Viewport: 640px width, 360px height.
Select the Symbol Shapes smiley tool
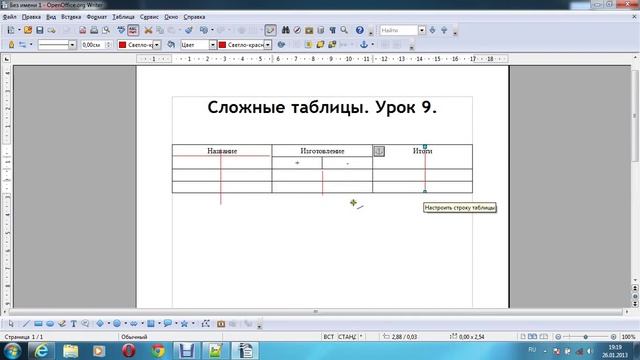coord(117,324)
